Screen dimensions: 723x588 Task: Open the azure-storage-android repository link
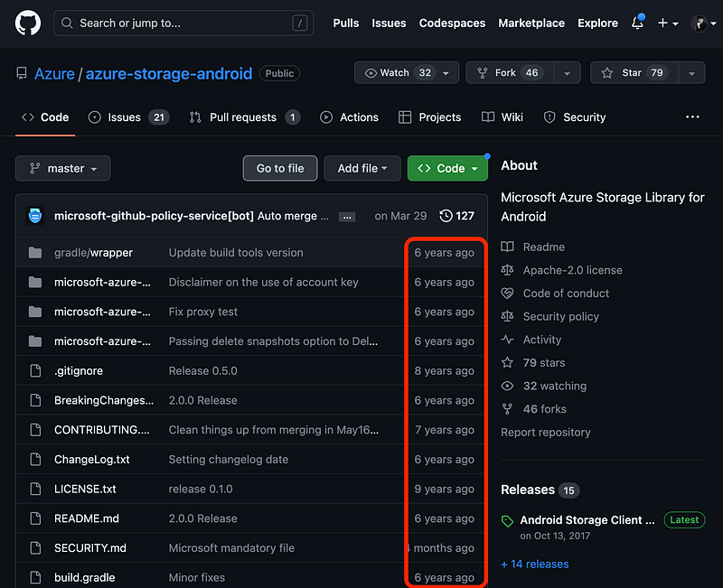pos(169,74)
